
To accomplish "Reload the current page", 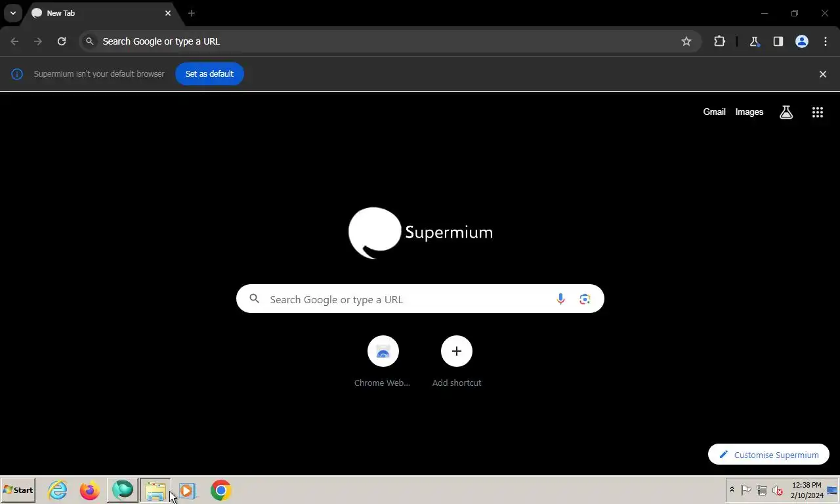I will [x=62, y=41].
